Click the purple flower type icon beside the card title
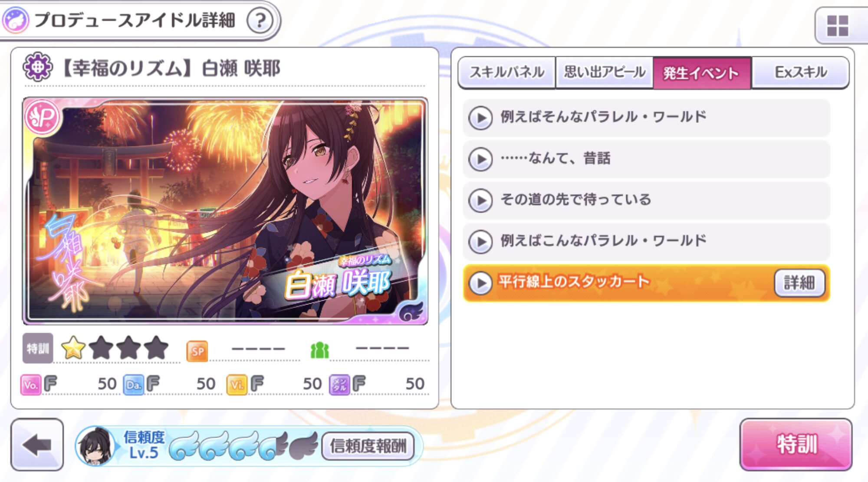The width and height of the screenshot is (868, 482). coord(38,67)
